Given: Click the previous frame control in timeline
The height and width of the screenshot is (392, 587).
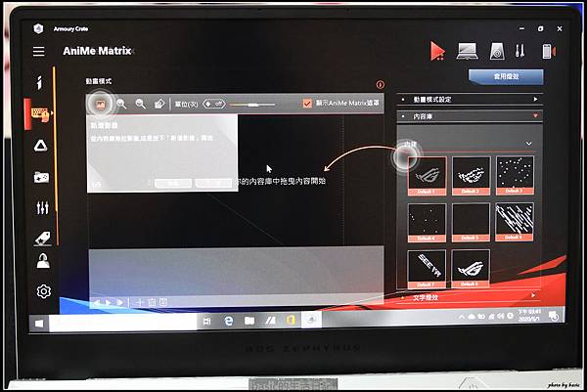Looking at the screenshot, I should (97, 302).
